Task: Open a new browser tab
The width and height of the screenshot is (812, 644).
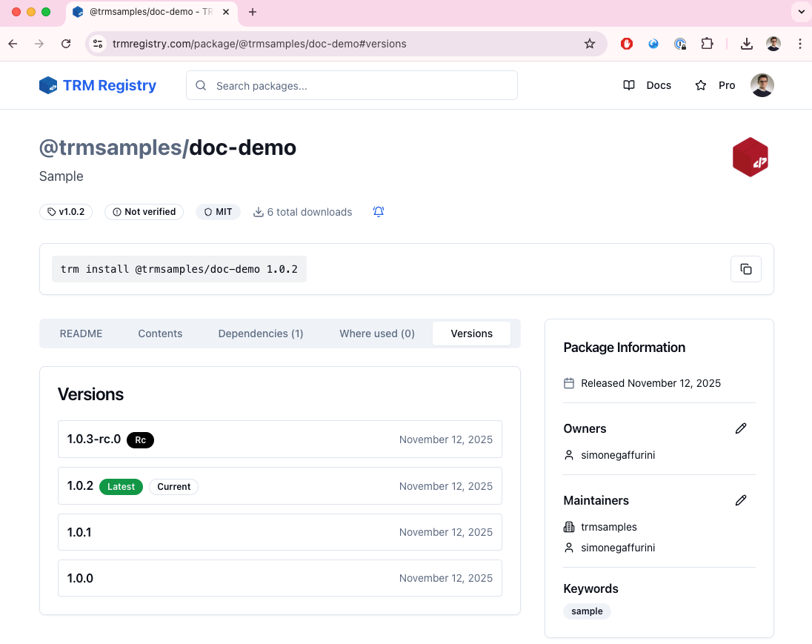Action: [253, 12]
